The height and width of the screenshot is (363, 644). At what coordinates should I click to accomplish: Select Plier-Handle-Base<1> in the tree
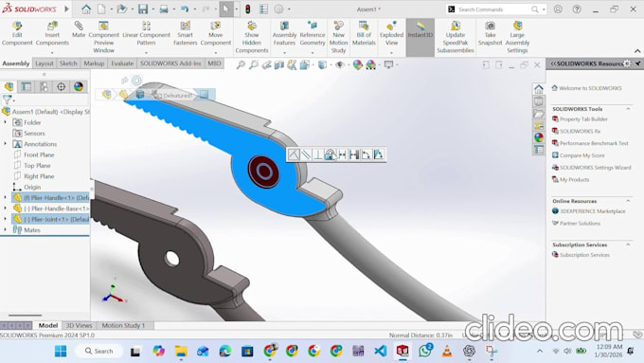point(56,209)
